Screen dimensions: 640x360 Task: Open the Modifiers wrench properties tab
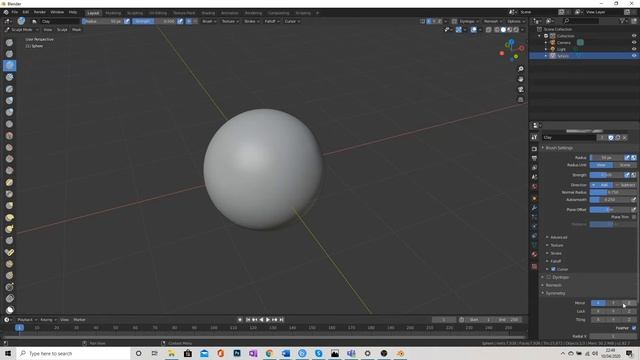click(534, 208)
